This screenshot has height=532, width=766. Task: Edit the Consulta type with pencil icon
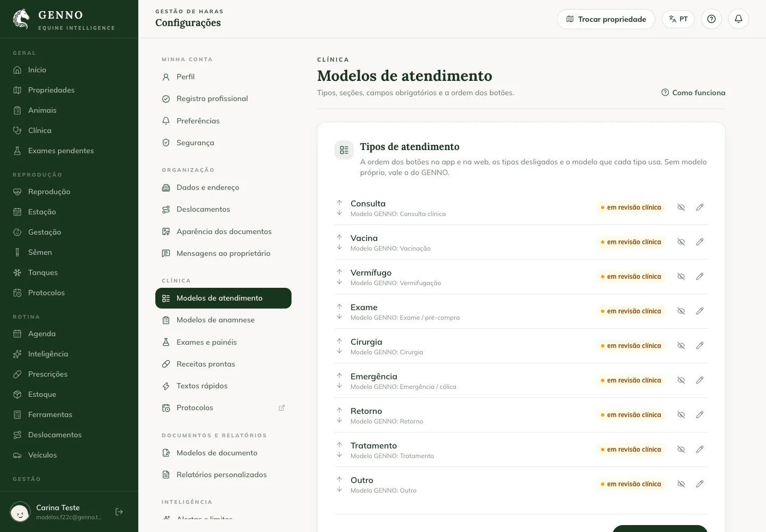[x=700, y=207]
